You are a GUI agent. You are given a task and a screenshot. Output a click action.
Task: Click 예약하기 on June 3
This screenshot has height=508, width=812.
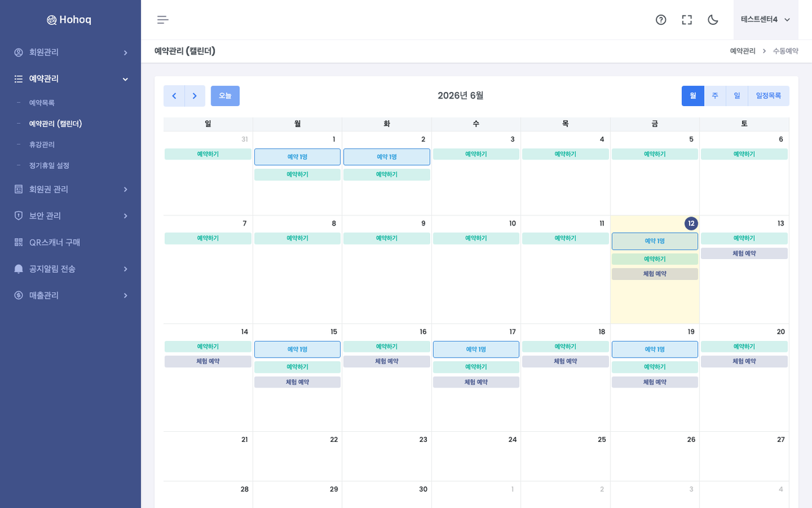pyautogui.click(x=476, y=154)
